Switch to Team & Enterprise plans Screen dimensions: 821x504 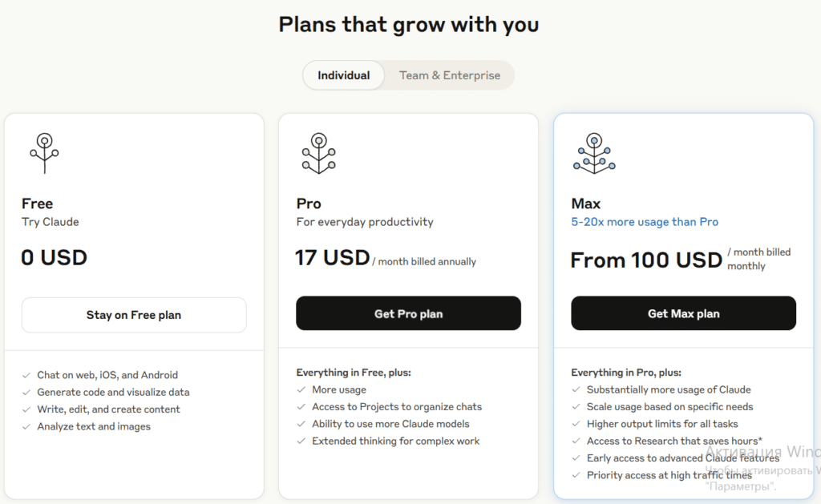[450, 75]
